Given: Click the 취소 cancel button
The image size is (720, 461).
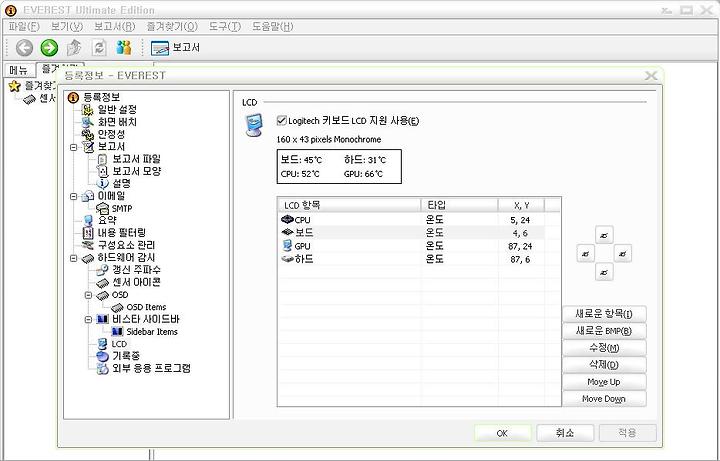Looking at the screenshot, I should pyautogui.click(x=565, y=433).
